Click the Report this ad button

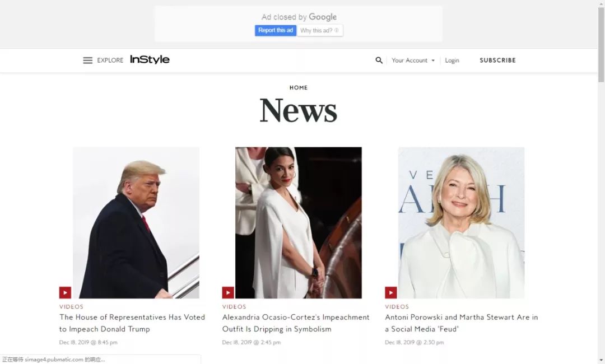276,30
